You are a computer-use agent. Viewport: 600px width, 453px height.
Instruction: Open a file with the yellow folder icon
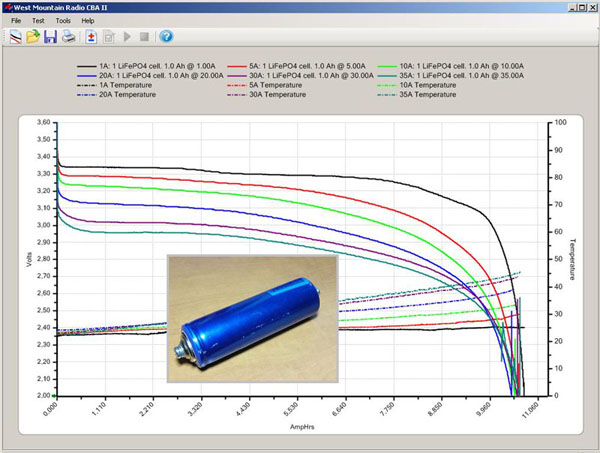pos(33,37)
